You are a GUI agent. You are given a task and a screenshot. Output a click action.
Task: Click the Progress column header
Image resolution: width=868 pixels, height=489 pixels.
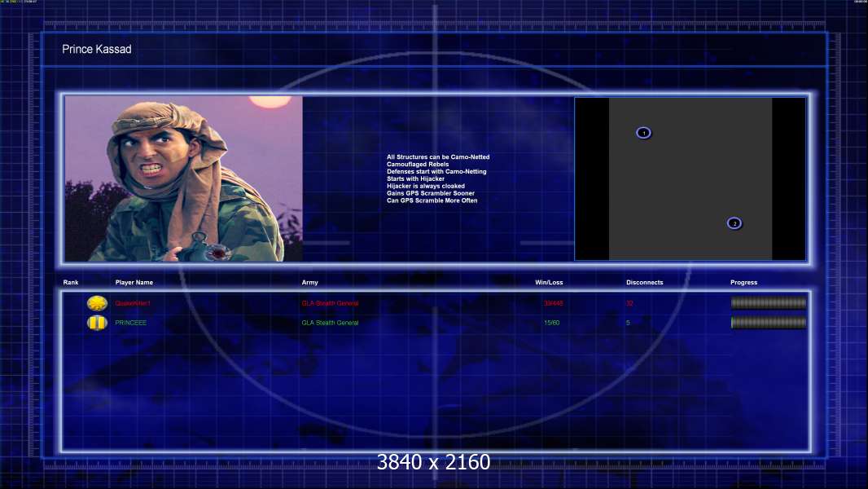[x=743, y=283]
